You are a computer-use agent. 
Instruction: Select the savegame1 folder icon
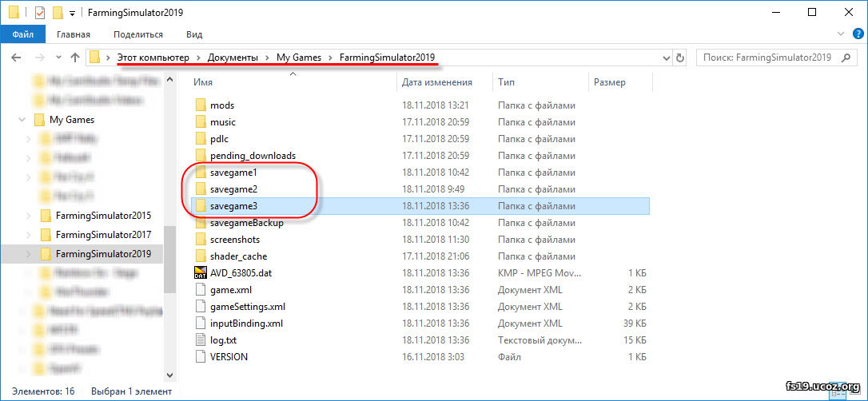point(200,173)
